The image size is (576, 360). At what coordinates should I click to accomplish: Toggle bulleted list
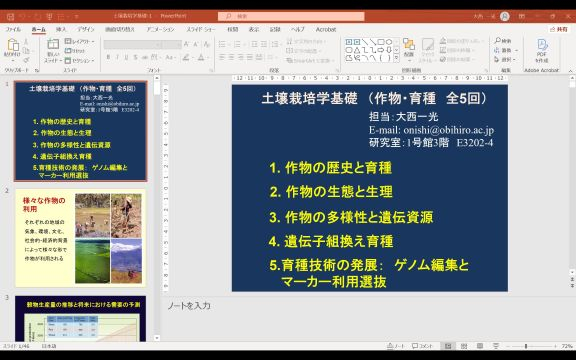point(222,44)
